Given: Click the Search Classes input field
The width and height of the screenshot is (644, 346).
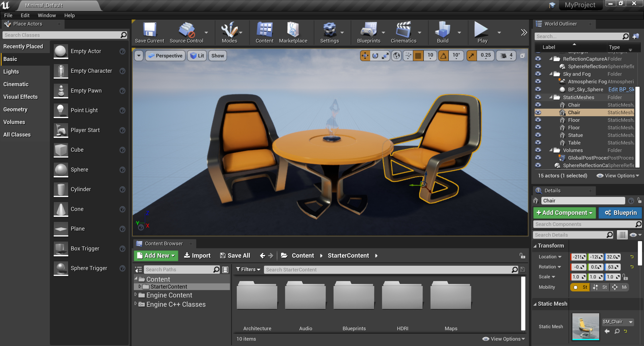Looking at the screenshot, I should [61, 35].
